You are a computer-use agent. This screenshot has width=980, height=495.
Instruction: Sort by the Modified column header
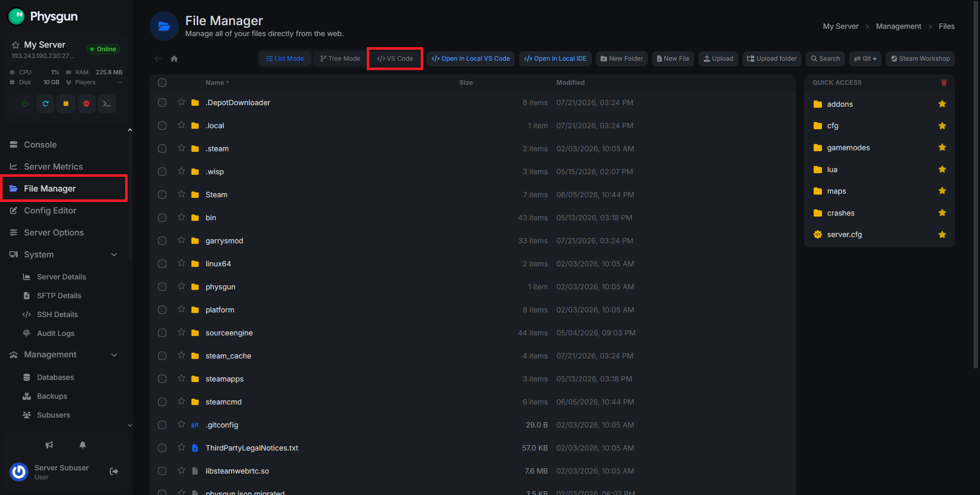coord(570,83)
